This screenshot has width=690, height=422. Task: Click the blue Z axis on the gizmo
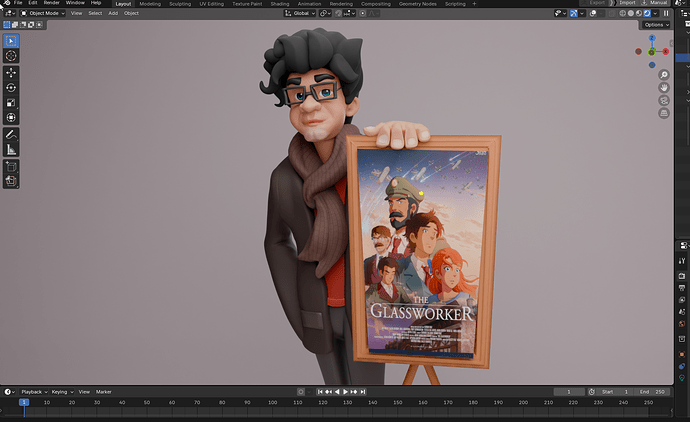click(652, 38)
